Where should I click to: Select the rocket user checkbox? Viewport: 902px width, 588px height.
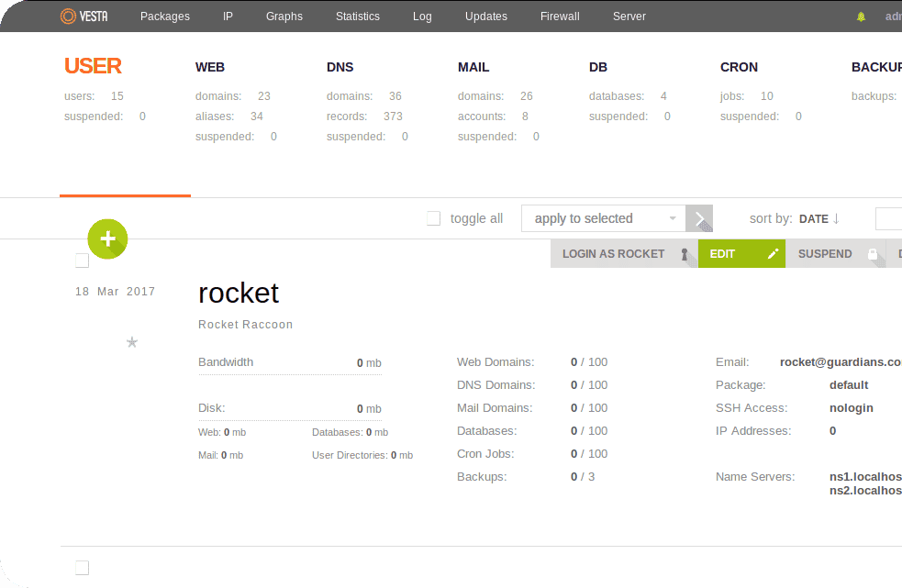82,261
